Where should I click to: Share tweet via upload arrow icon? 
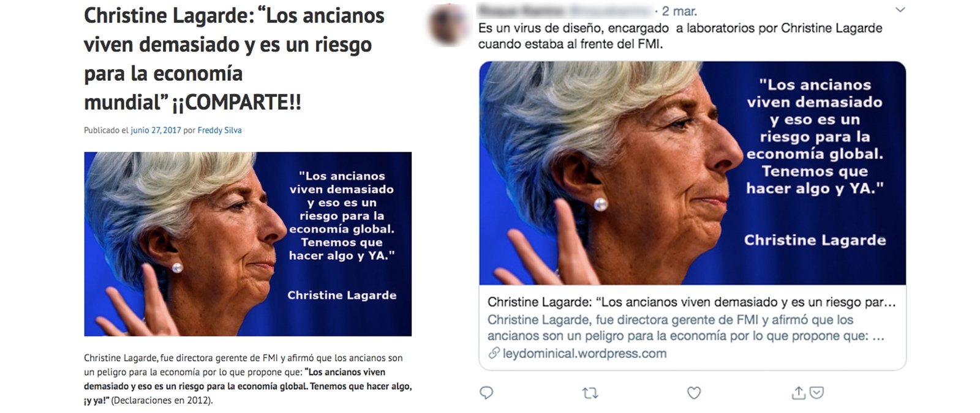tap(798, 393)
